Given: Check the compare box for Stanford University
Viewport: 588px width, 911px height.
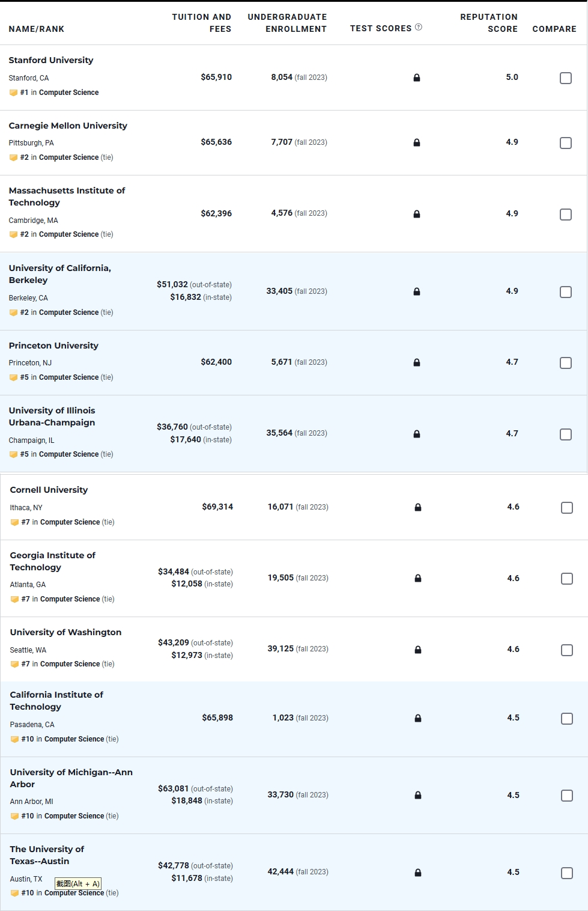Looking at the screenshot, I should 566,78.
